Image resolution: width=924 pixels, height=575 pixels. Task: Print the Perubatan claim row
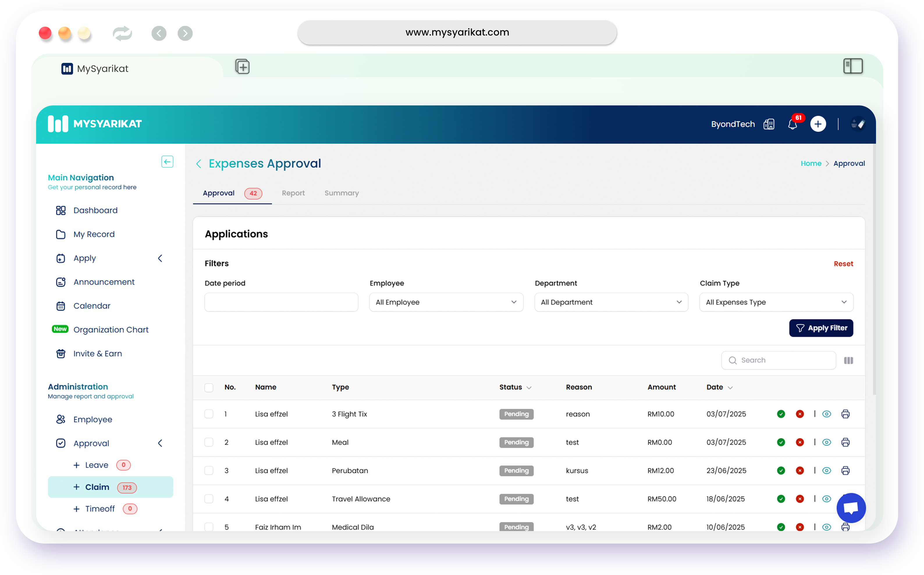[845, 470]
